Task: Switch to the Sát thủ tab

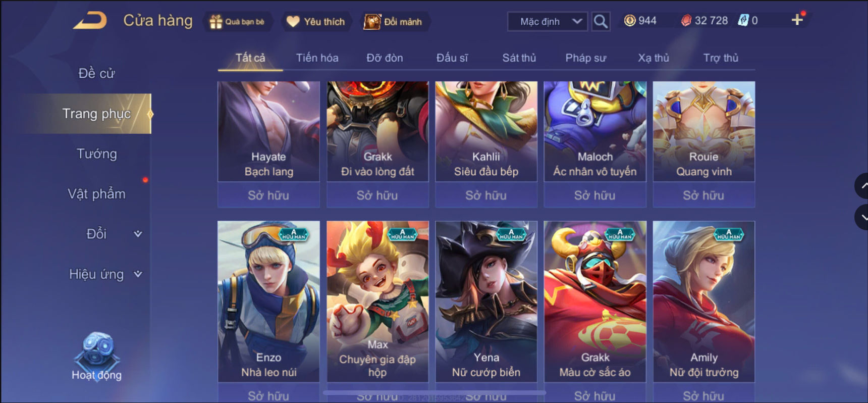Action: point(519,58)
